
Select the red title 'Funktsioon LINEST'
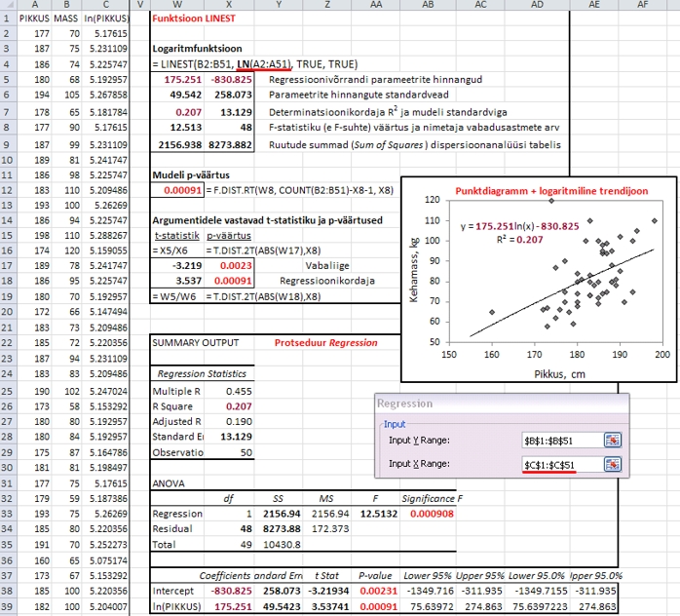click(194, 19)
